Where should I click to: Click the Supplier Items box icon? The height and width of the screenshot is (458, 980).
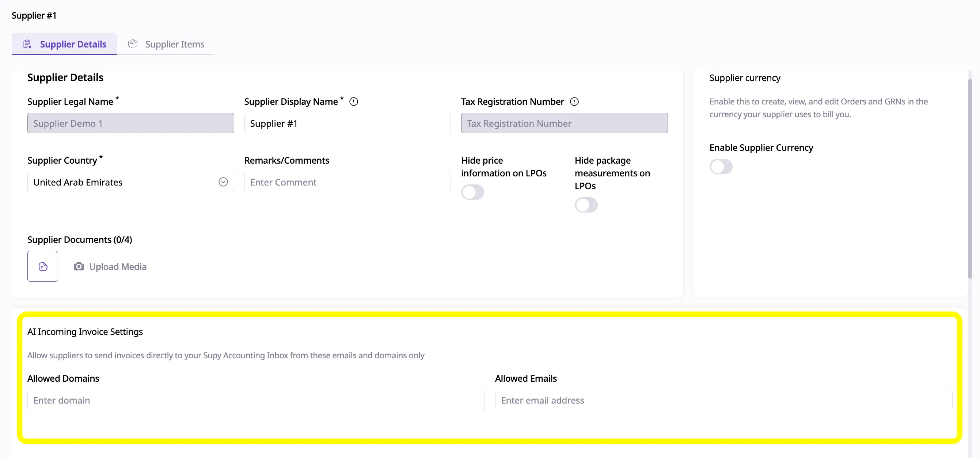tap(133, 44)
